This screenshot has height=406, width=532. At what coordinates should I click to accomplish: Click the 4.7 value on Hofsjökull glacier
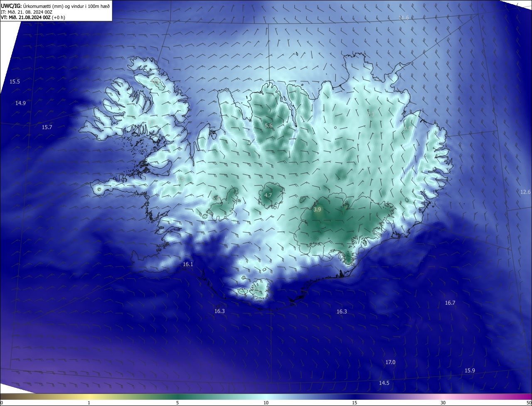268,196
